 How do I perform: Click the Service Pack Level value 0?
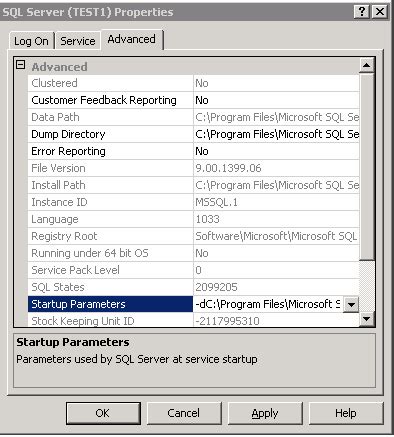coord(276,270)
